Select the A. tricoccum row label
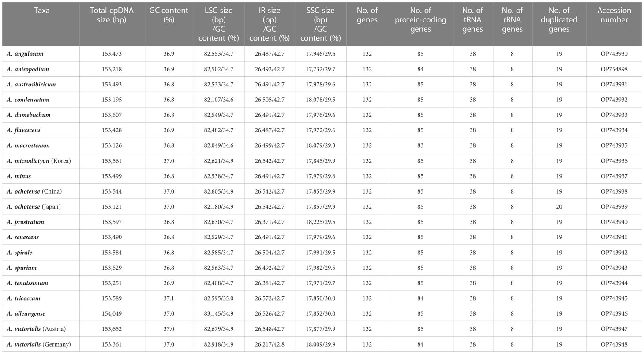 (x=24, y=298)
